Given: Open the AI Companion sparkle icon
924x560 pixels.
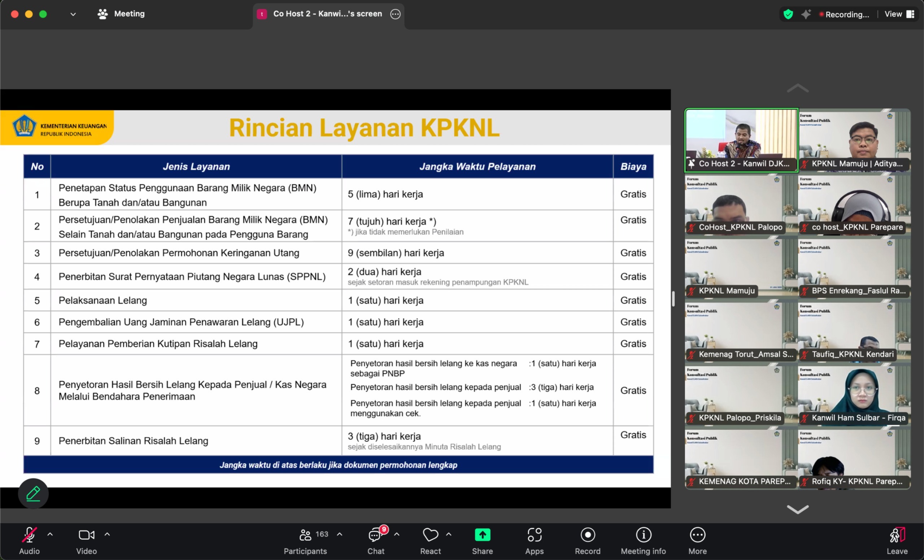Looking at the screenshot, I should (806, 14).
